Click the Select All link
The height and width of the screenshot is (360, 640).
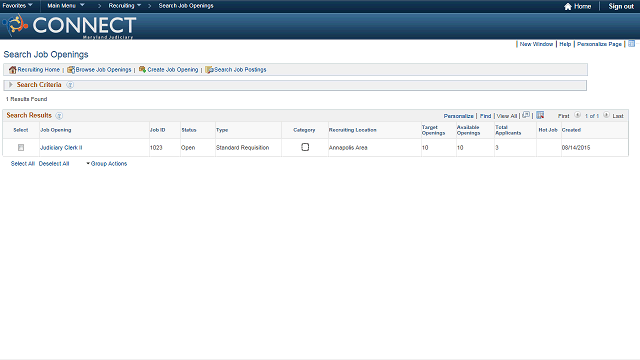point(22,164)
